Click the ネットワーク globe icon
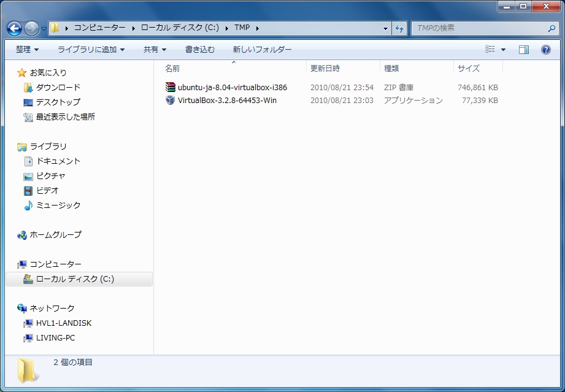This screenshot has height=392, width=565. point(22,309)
